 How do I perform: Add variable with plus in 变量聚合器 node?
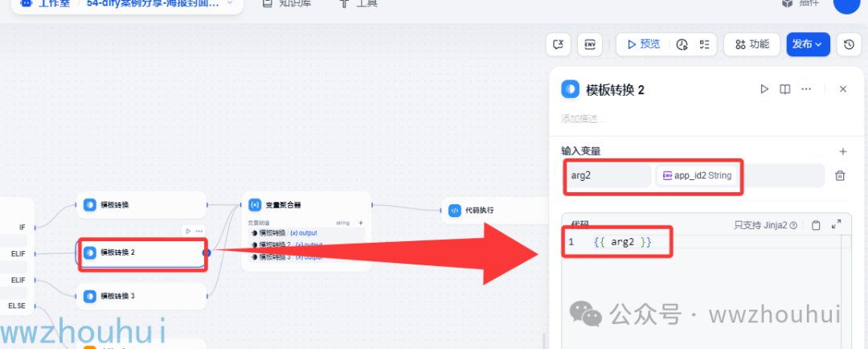pos(361,223)
